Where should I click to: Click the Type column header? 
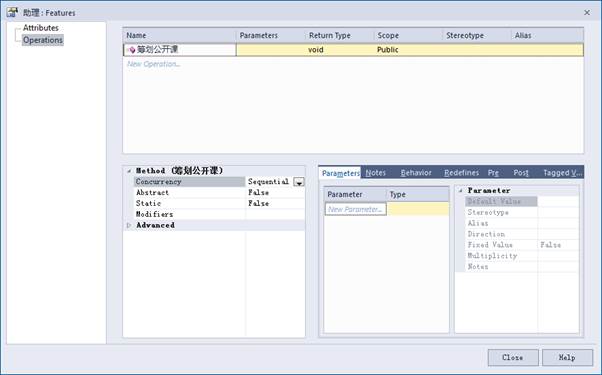click(x=418, y=194)
